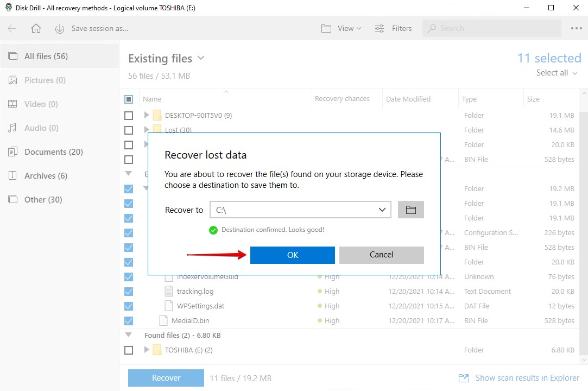This screenshot has height=391, width=588.
Task: Click the Home icon in toolbar
Action: (x=36, y=29)
